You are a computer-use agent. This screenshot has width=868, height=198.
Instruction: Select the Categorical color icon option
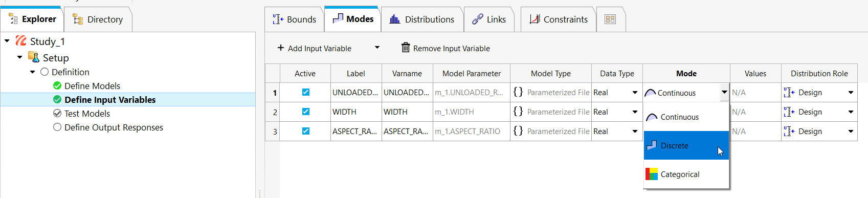[x=651, y=174]
